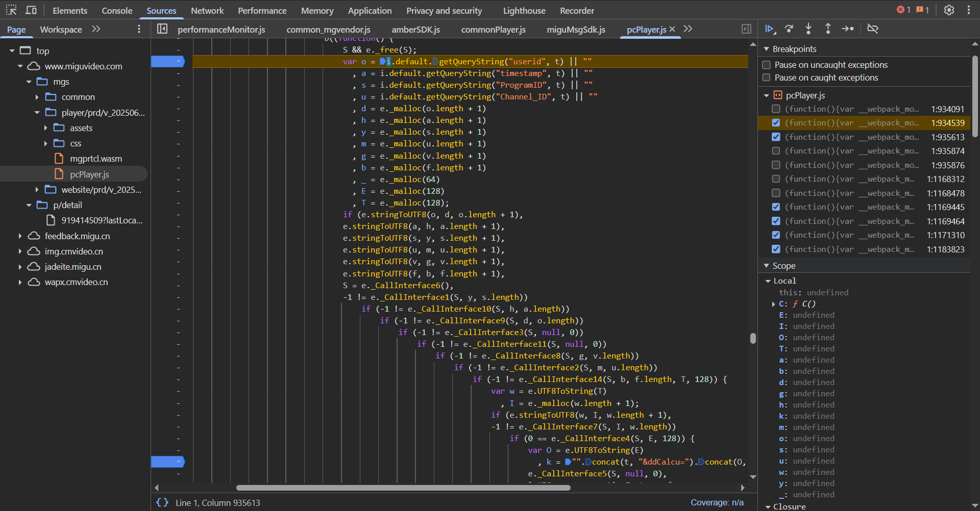Image resolution: width=980 pixels, height=511 pixels.
Task: Select 919414509?lastLoca... document in tree
Action: tap(102, 220)
